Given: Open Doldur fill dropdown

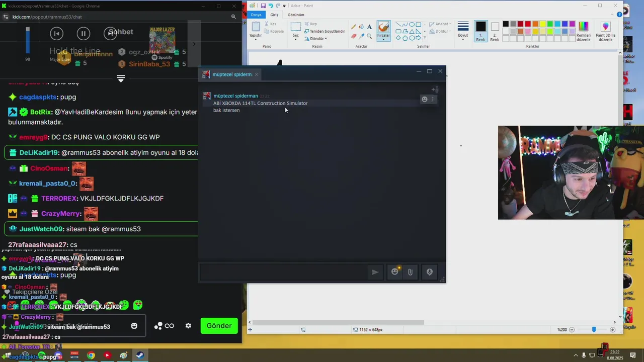Looking at the screenshot, I should click(x=440, y=31).
